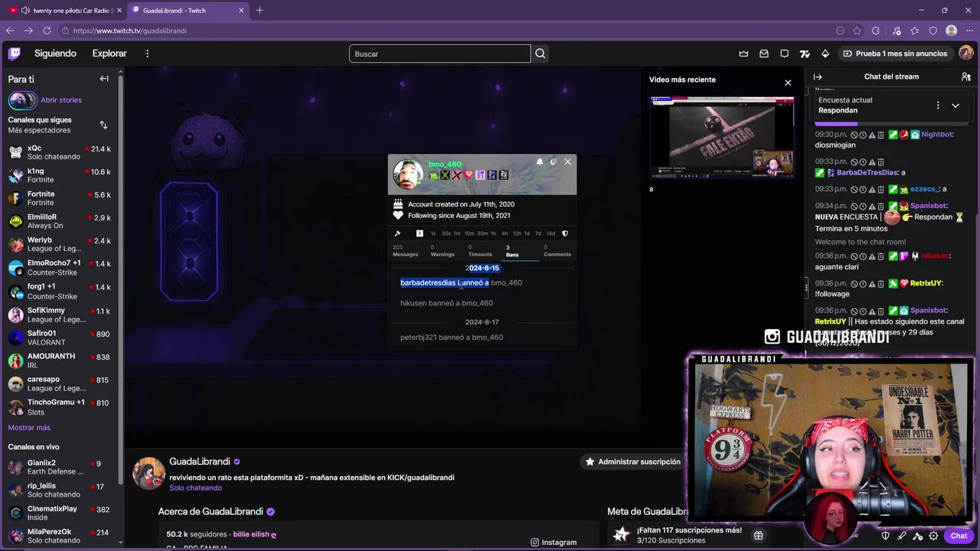The width and height of the screenshot is (980, 551).
Task: Click Administrar suscripción button
Action: [x=632, y=461]
